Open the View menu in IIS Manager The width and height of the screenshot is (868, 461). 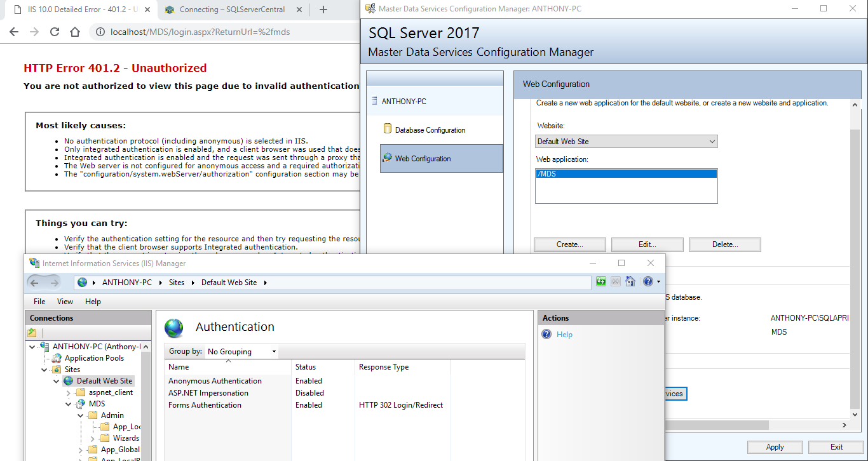[65, 302]
